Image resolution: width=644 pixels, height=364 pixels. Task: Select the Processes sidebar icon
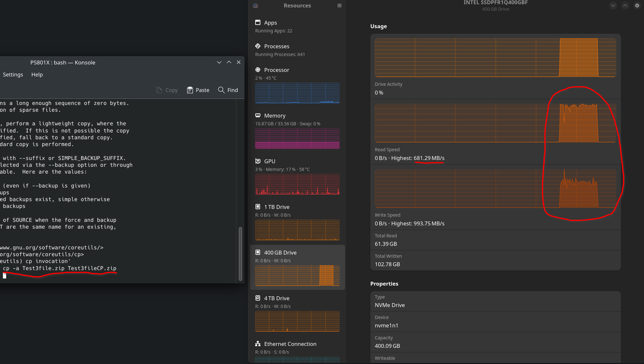[x=258, y=46]
